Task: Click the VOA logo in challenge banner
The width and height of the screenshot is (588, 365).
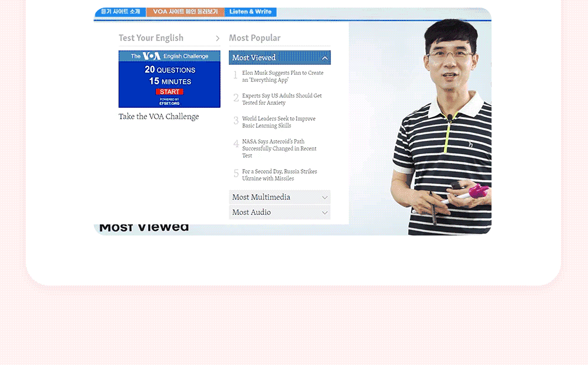Action: coord(152,56)
